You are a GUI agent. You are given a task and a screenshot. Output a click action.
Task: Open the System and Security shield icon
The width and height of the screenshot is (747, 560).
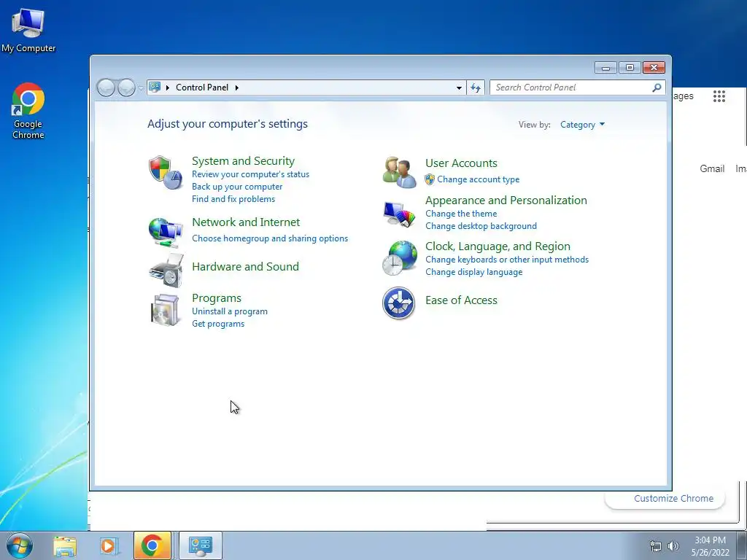pyautogui.click(x=166, y=172)
